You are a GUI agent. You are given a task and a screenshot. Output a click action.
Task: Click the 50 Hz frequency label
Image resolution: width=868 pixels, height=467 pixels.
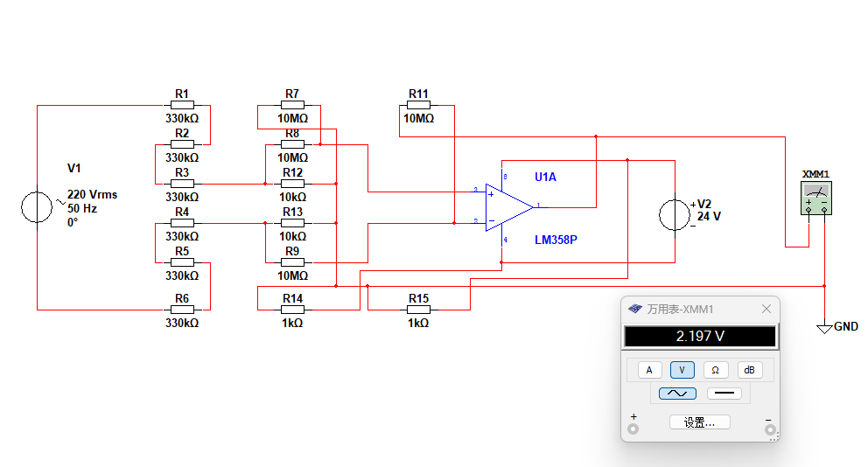pos(82,208)
